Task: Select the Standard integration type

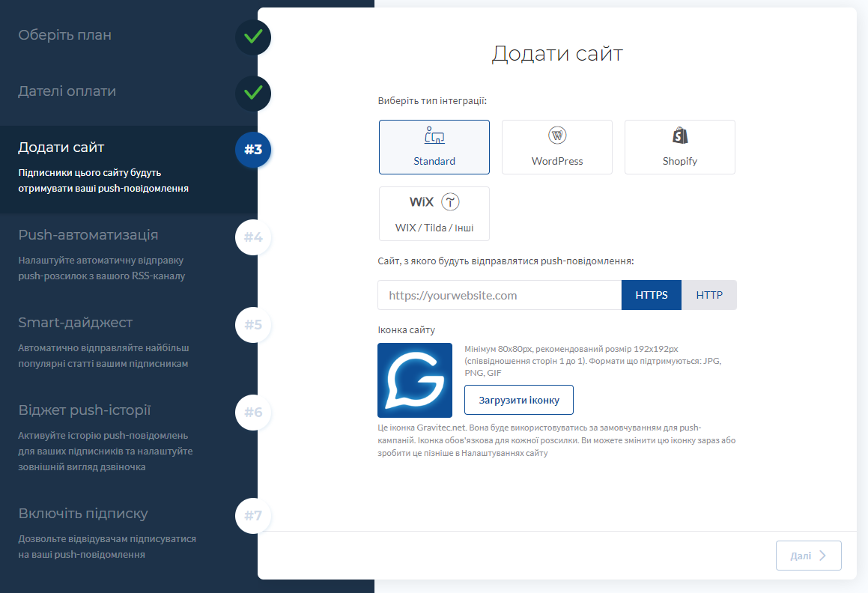Action: 434,148
